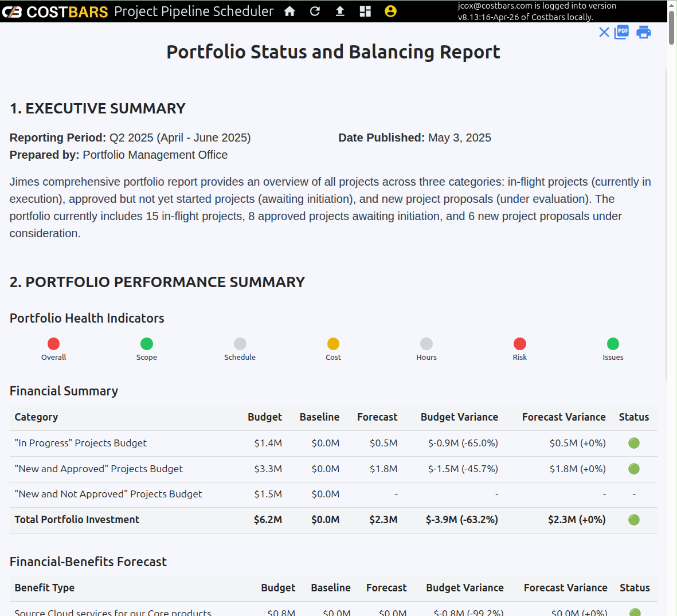Screen dimensions: 677x616
Task: Click the refresh icon in header
Action: [x=315, y=11]
